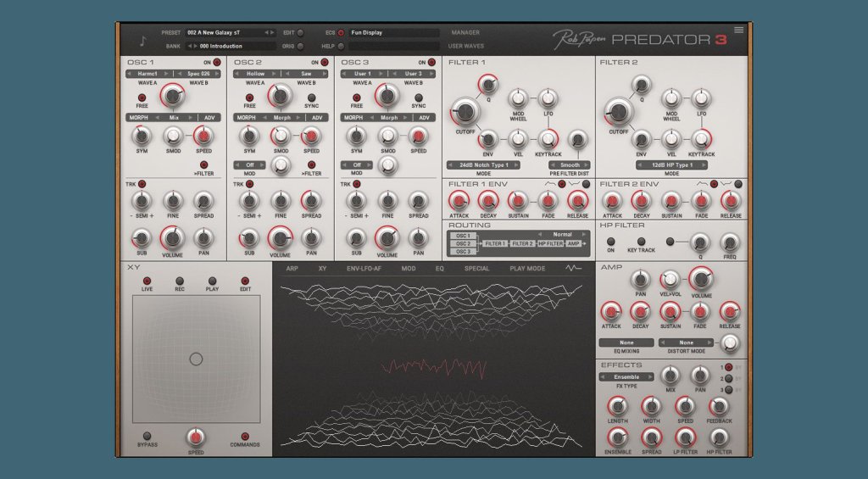Click the OSC 1 ADV button
Image resolution: width=868 pixels, height=479 pixels.
[x=209, y=117]
